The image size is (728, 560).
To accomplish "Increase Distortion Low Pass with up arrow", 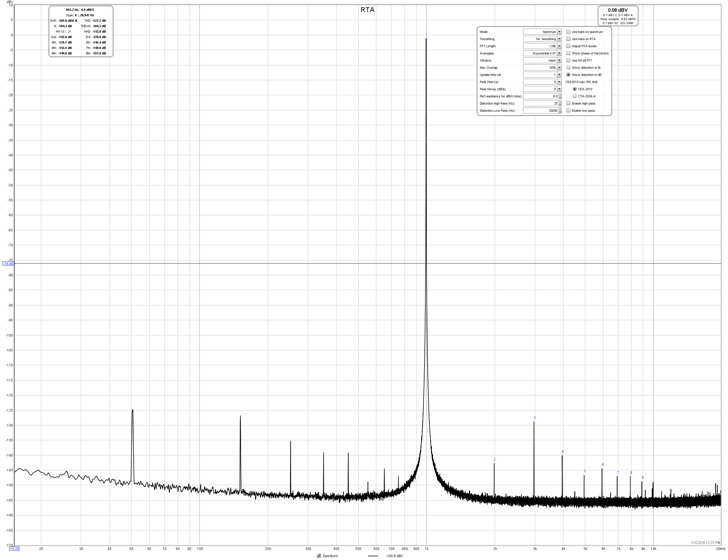I will (x=560, y=109).
